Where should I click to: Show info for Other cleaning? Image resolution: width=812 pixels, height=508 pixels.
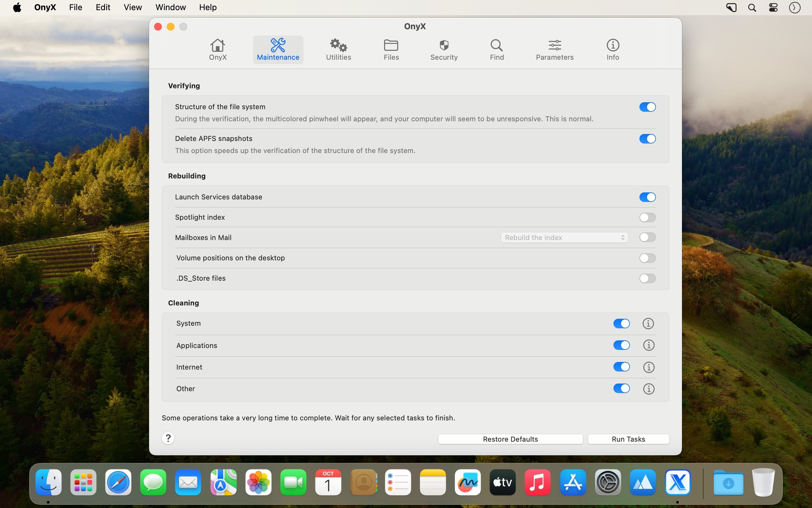649,389
